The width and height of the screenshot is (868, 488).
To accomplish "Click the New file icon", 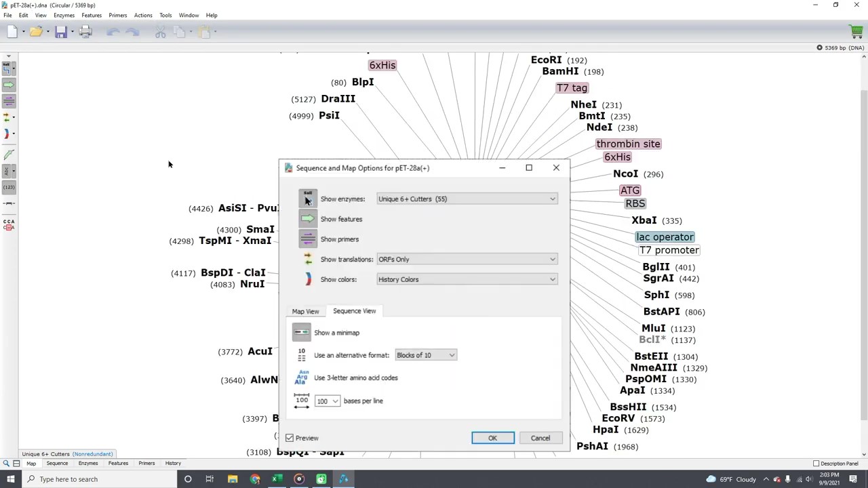I will coord(12,32).
